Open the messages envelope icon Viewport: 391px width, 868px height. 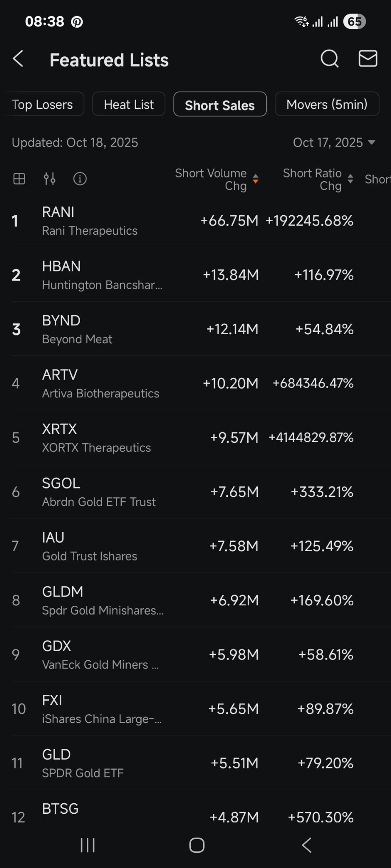tap(368, 58)
